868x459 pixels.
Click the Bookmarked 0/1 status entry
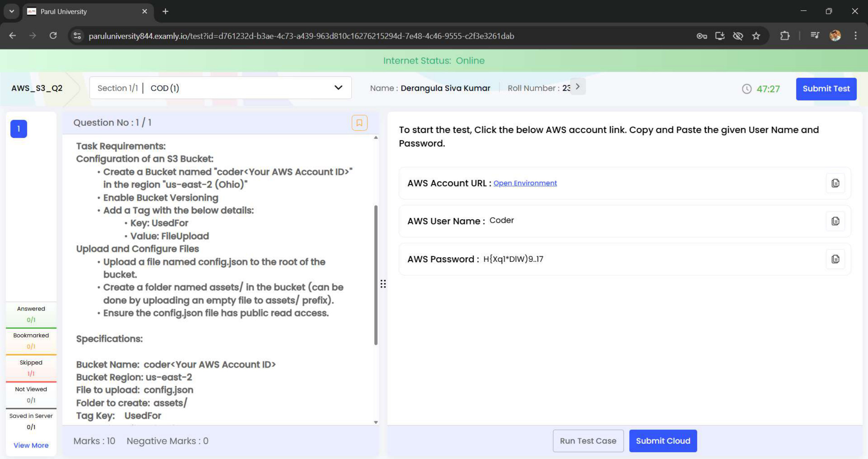tap(31, 341)
